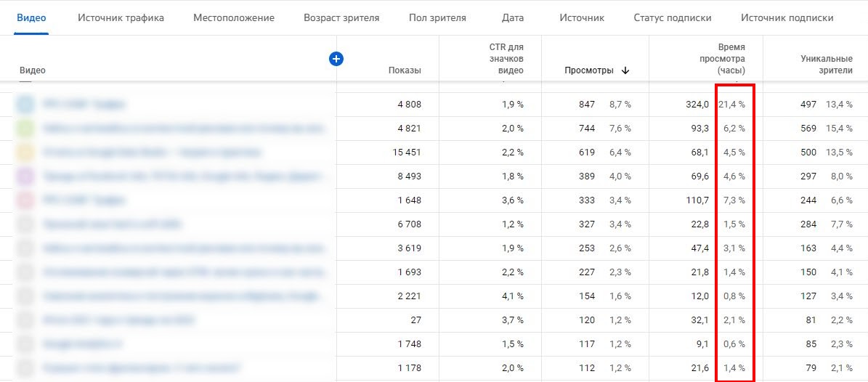
Task: Select the Возраст зрителя tab
Action: tap(341, 17)
